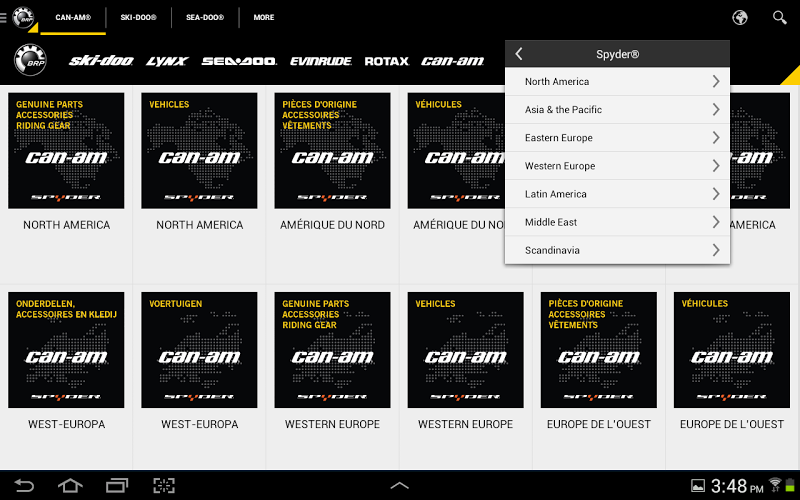Click chevron next to Middle East
800x500 pixels.
716,222
